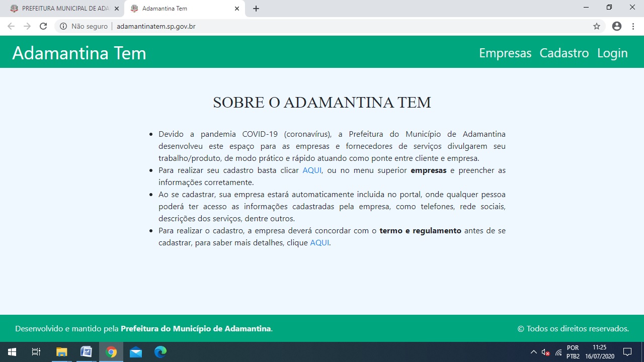Screen dimensions: 644x362
Task: Open the Cadastro menu item
Action: click(564, 53)
